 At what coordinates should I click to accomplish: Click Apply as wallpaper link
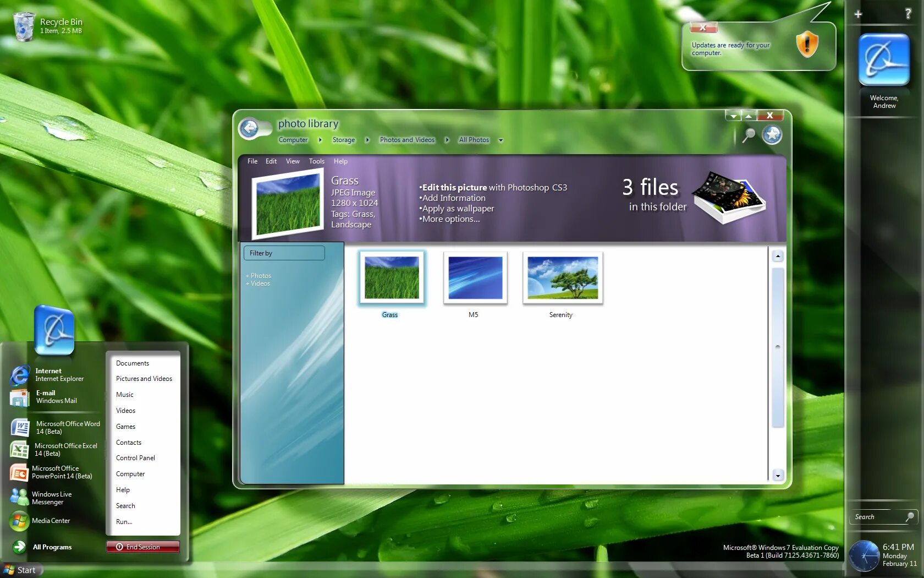point(457,209)
